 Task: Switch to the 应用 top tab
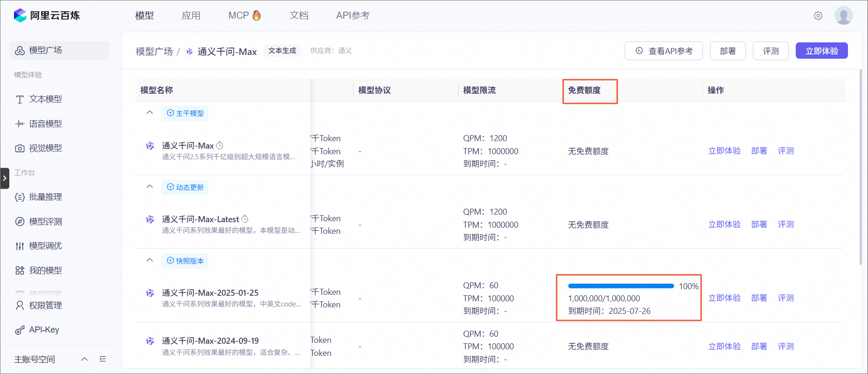coord(191,15)
